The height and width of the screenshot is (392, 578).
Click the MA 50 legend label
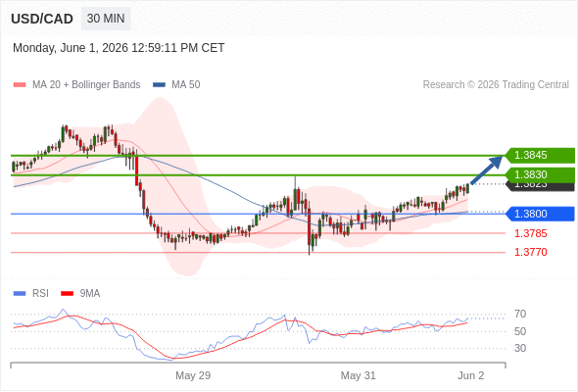coord(186,85)
